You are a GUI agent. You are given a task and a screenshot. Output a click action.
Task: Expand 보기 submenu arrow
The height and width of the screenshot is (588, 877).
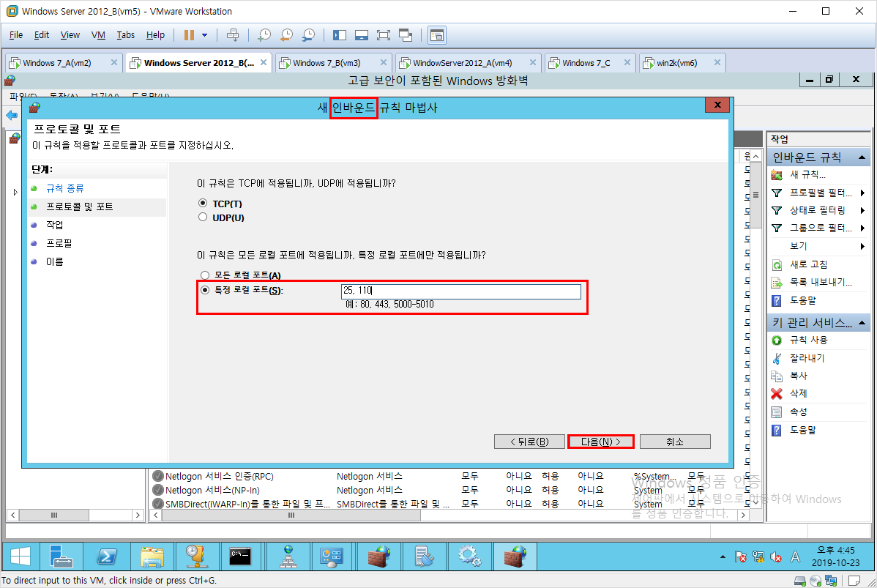(862, 246)
